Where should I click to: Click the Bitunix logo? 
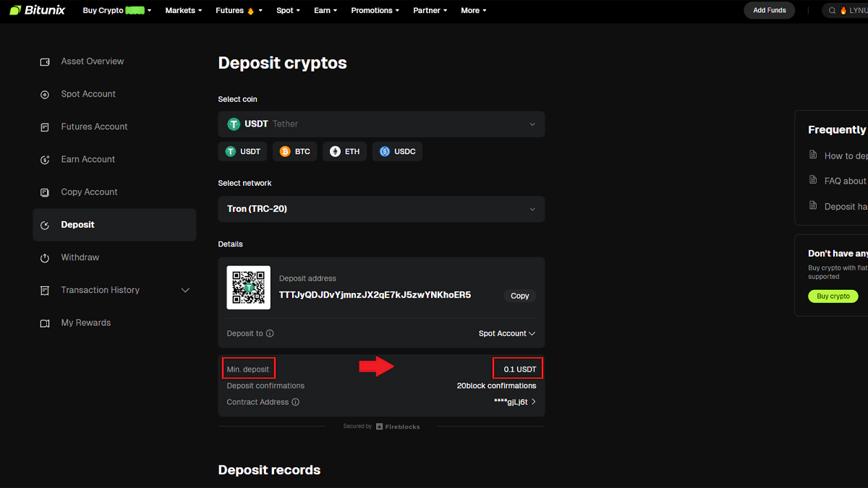[37, 10]
